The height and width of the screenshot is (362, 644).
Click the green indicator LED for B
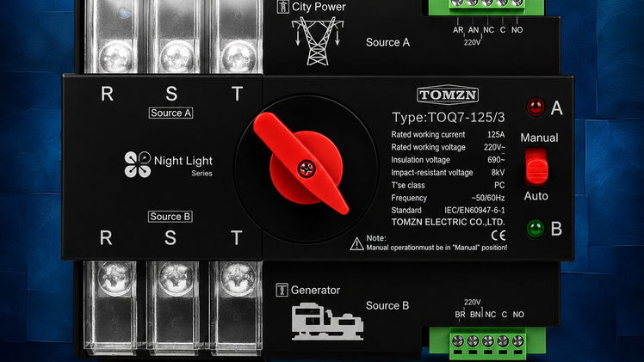tap(536, 229)
